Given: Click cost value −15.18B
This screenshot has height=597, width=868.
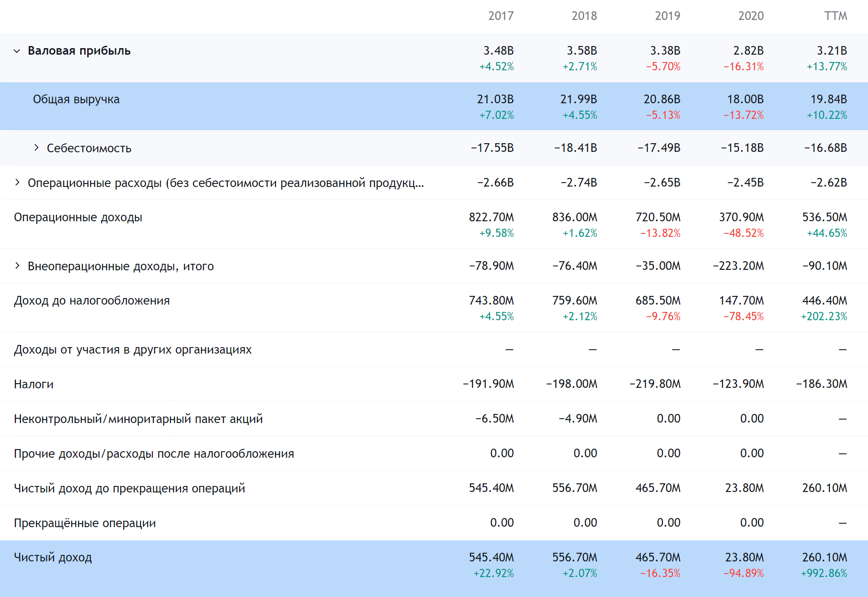Looking at the screenshot, I should (x=742, y=148).
